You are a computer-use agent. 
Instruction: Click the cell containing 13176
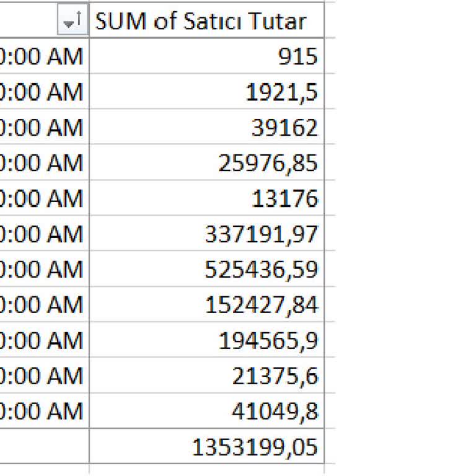pos(206,198)
